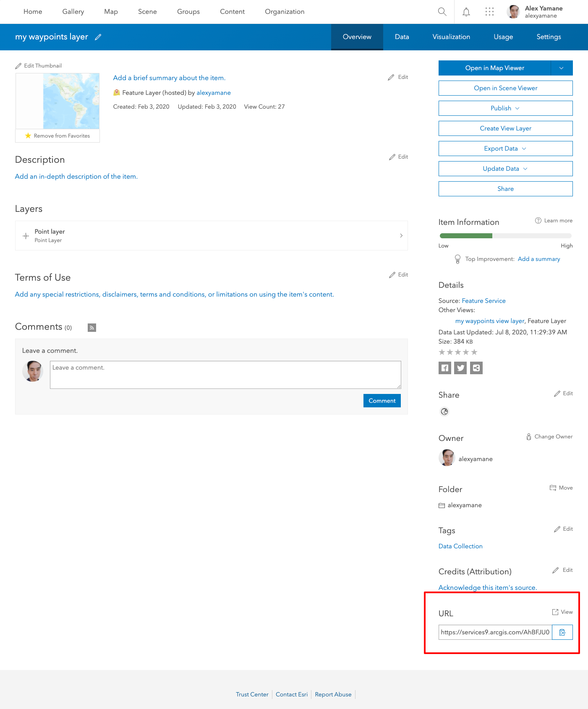The image size is (588, 709).
Task: Click the generic share link icon
Action: pyautogui.click(x=476, y=368)
